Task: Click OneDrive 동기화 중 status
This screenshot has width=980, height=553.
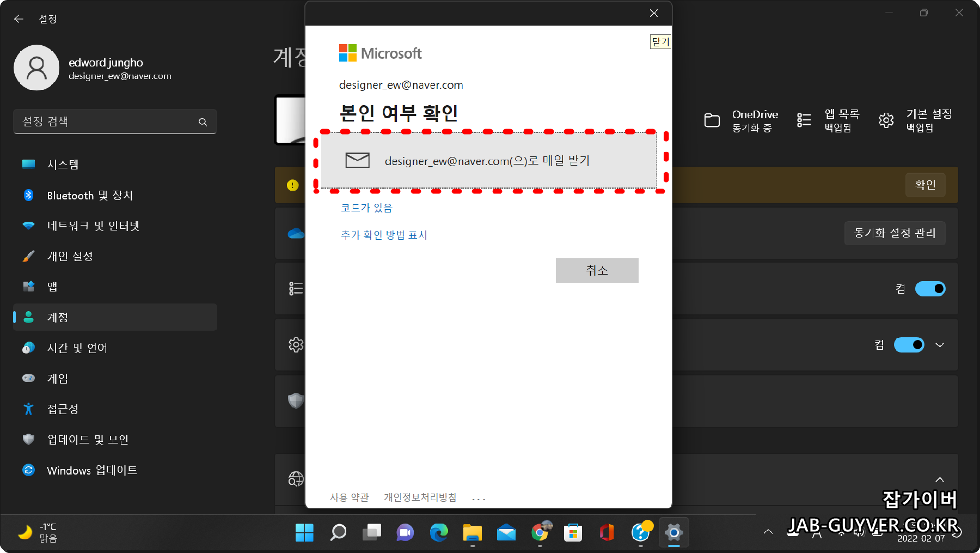Action: 742,121
